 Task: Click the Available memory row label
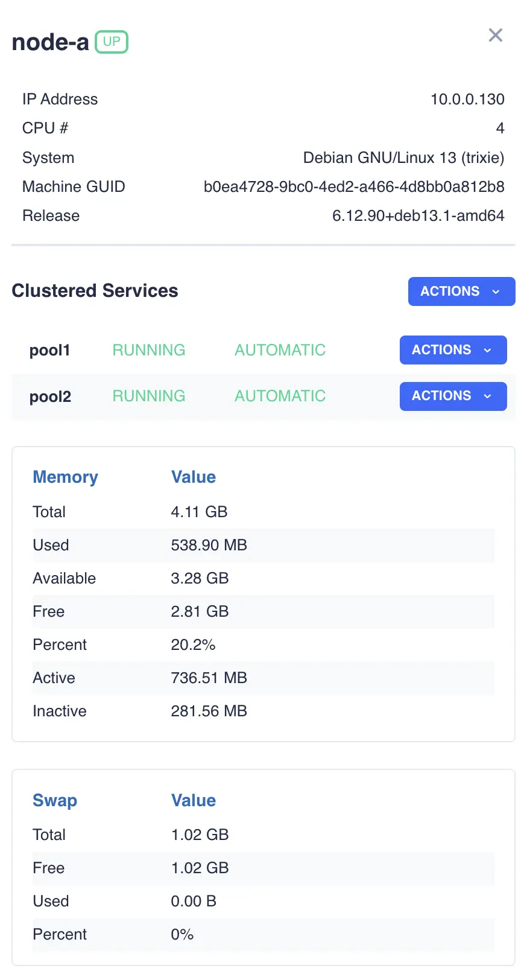(x=64, y=578)
